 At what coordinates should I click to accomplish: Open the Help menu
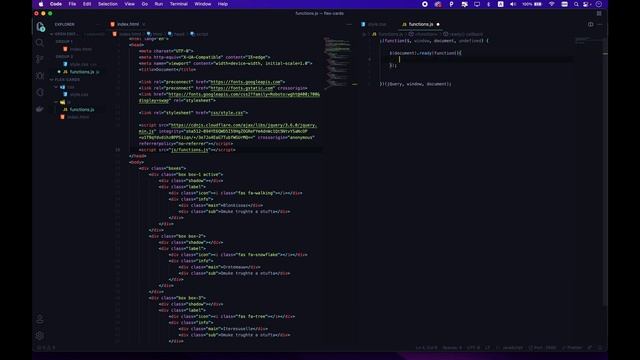coord(223,4)
